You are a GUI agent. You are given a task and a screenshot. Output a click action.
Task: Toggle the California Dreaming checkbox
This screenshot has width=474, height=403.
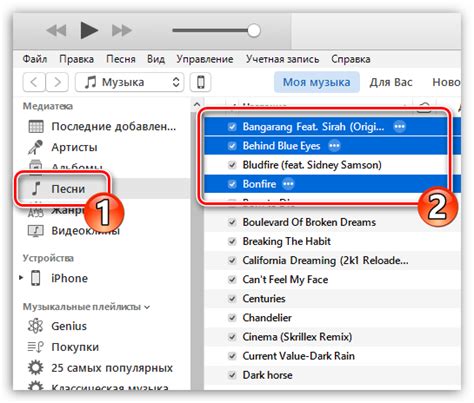[232, 260]
